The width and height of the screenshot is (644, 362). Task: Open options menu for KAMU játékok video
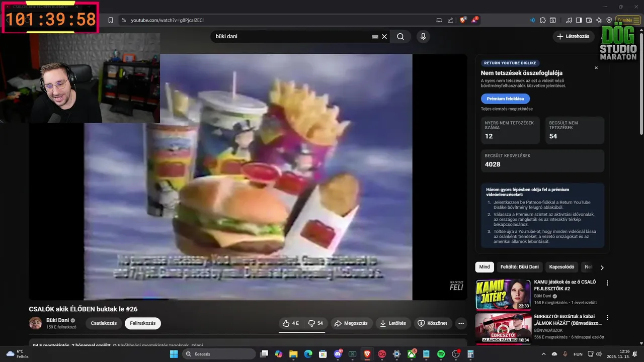point(607,283)
